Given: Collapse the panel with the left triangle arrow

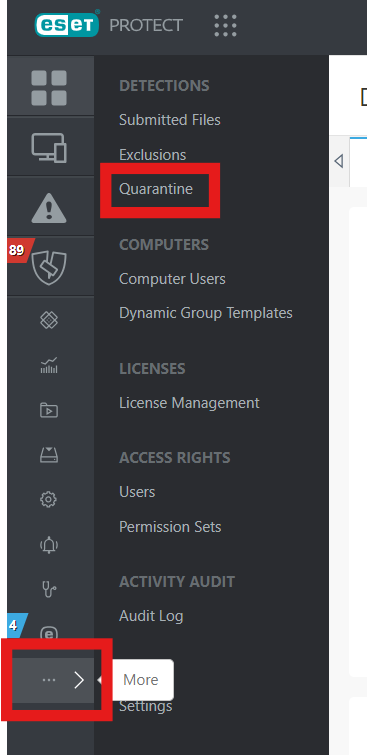Looking at the screenshot, I should (x=339, y=161).
